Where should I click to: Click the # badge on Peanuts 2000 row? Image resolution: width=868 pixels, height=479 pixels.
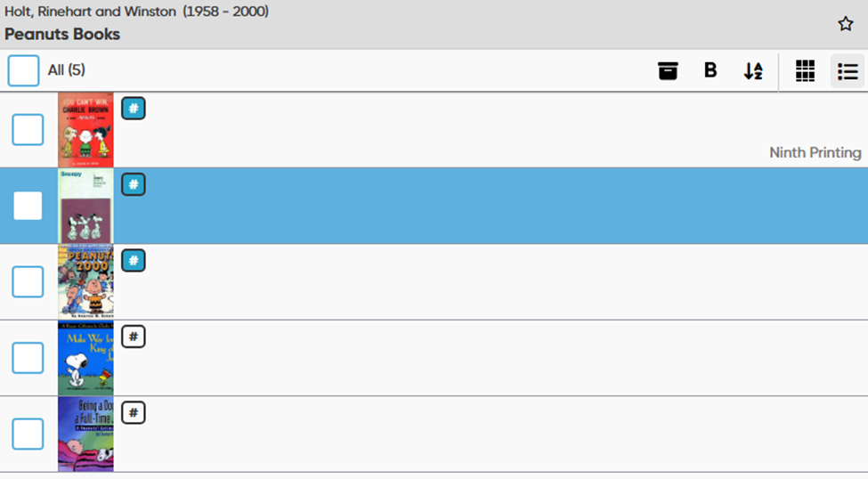click(x=133, y=261)
